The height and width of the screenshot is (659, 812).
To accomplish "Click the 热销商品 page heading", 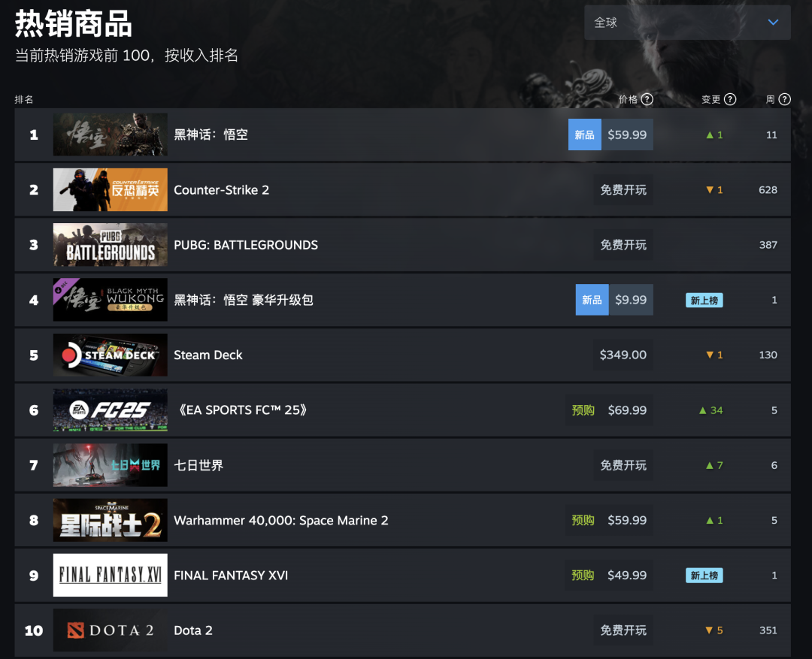I will click(73, 24).
